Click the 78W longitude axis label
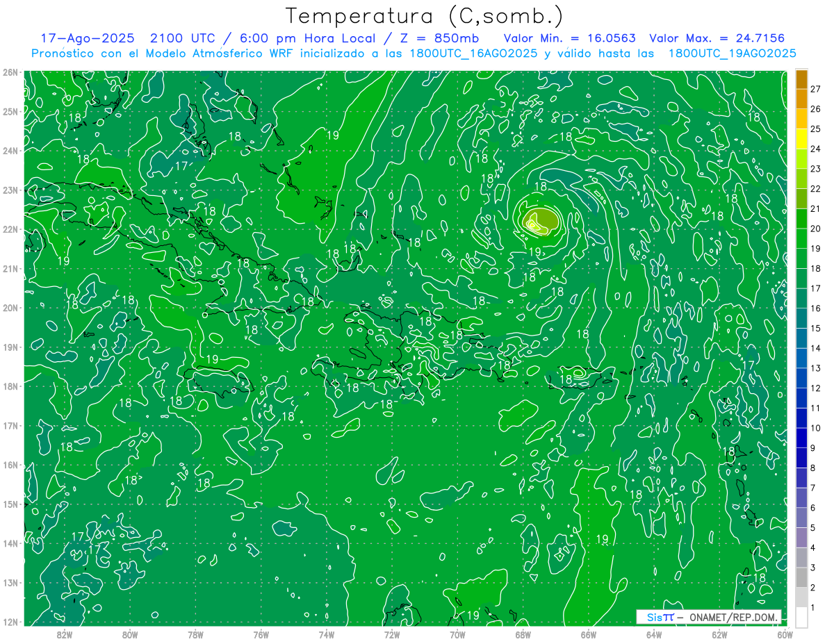This screenshot has width=834, height=644. coord(195,634)
